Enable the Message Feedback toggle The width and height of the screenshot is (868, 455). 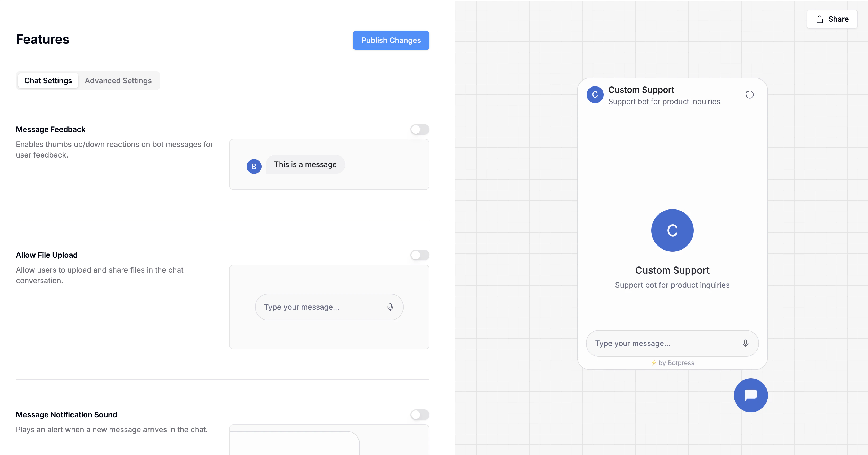click(x=419, y=129)
